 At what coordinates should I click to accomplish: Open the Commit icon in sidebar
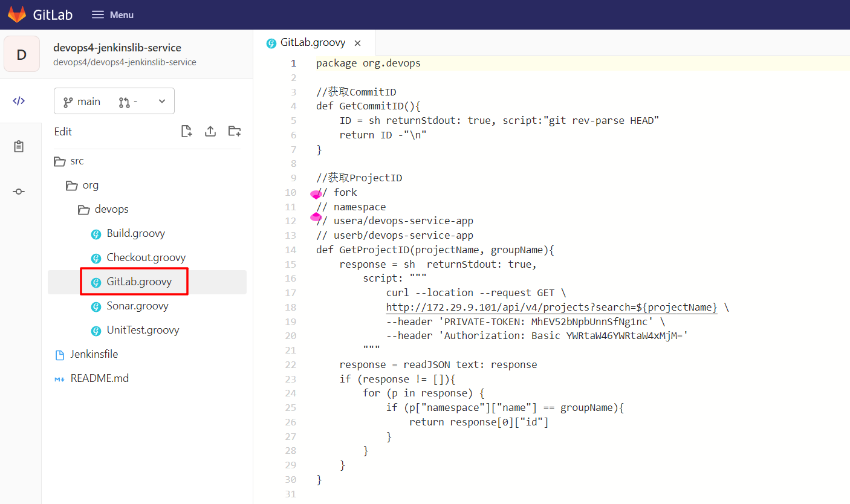(x=19, y=192)
